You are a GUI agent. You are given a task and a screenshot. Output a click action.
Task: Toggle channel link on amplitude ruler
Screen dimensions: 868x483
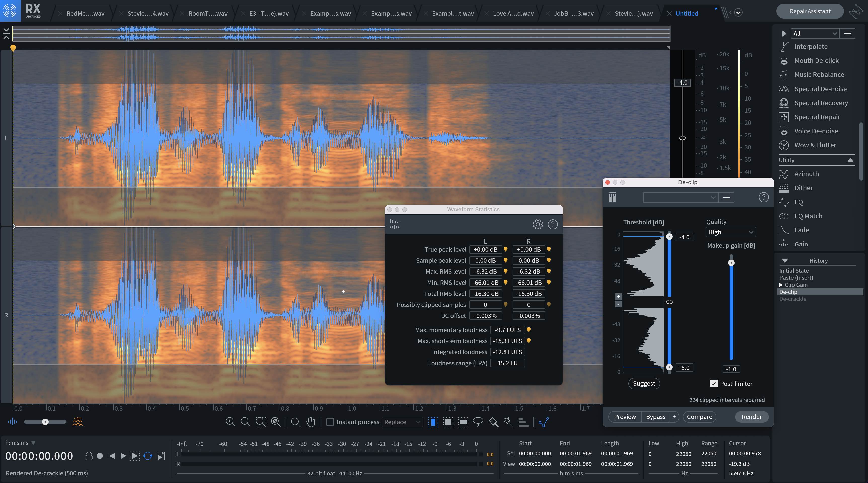click(x=682, y=138)
